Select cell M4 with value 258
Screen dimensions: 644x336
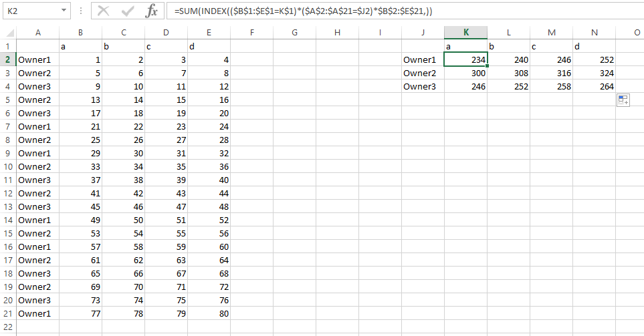[x=551, y=87]
